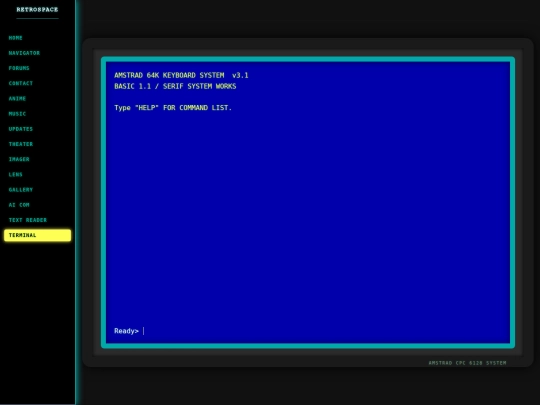Screen dimensions: 540x405
Task: Open the ANIME section
Action: tap(17, 98)
